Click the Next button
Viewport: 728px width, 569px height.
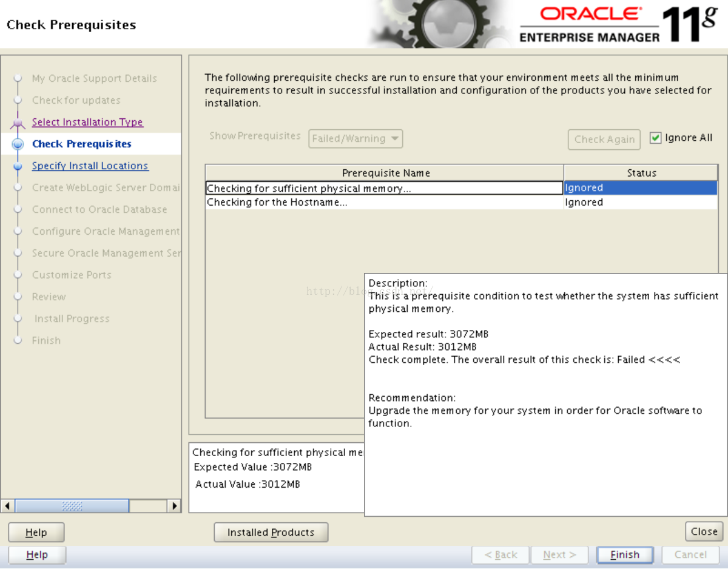(559, 554)
